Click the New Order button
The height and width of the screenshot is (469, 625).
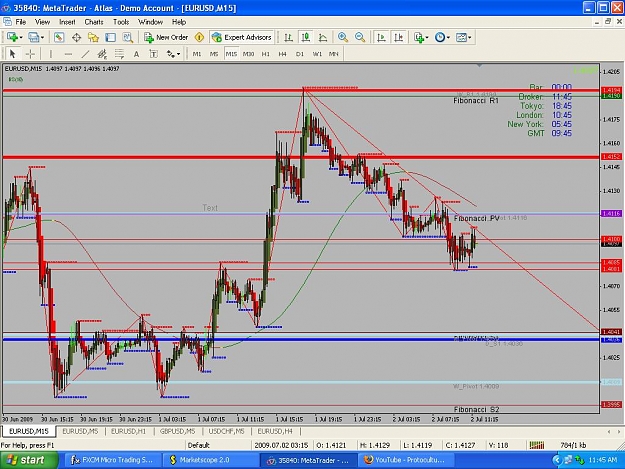166,37
